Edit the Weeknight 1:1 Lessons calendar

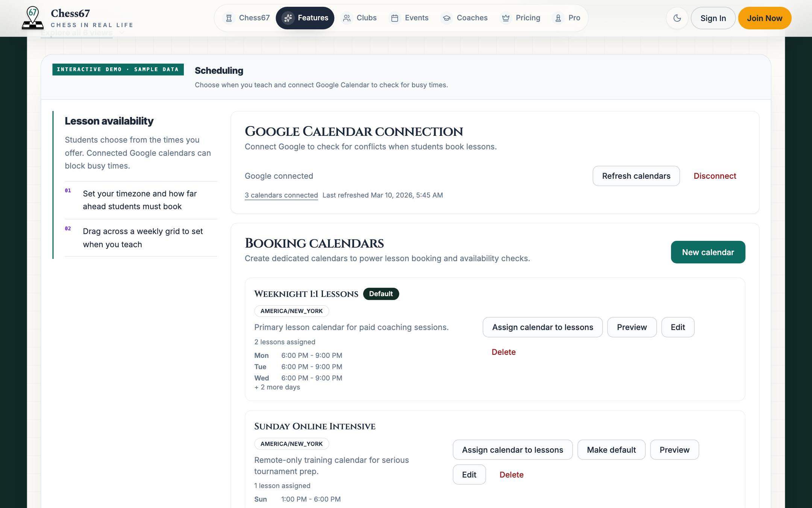(x=678, y=327)
